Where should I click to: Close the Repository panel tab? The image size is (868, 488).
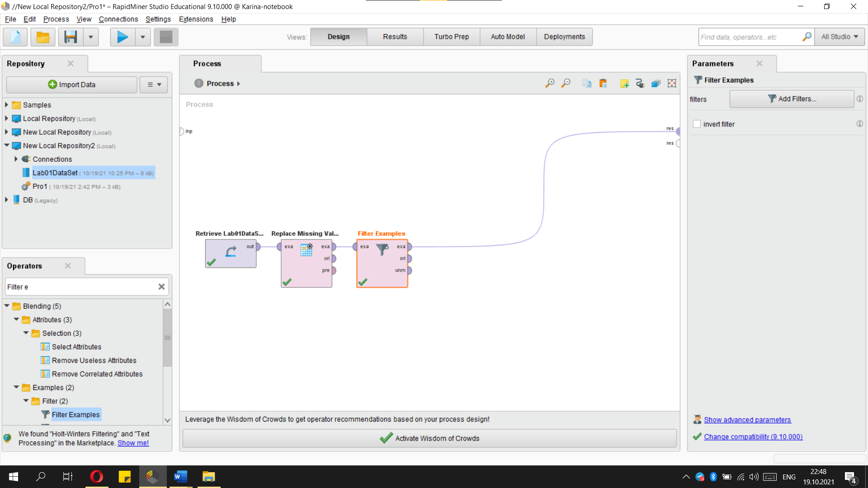click(71, 63)
